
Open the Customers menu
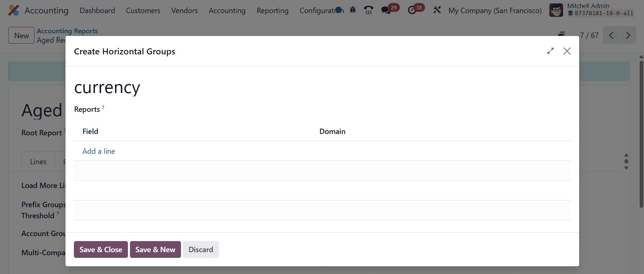(x=143, y=10)
